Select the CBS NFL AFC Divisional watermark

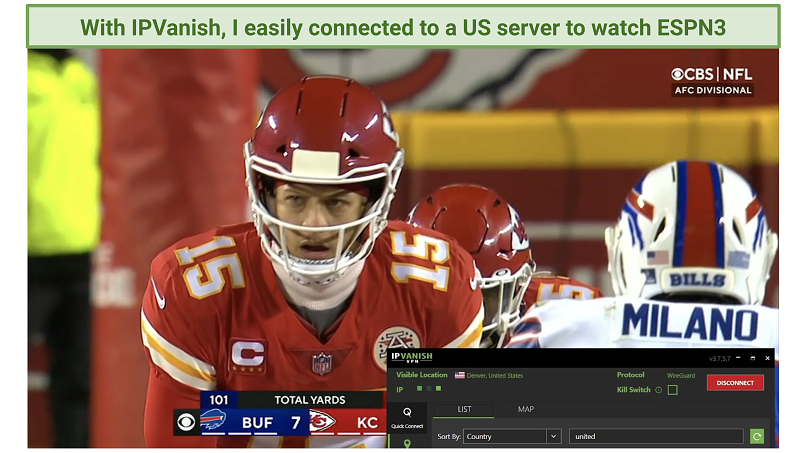(x=712, y=81)
